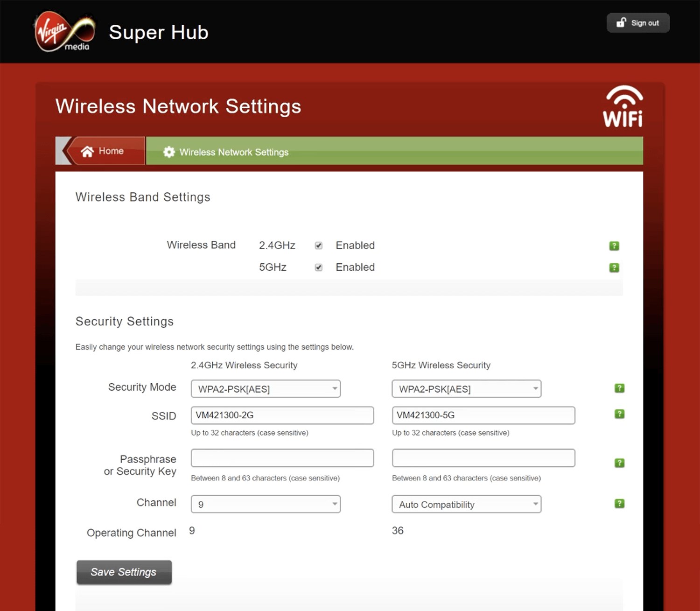Expand the 2.4GHz Security Mode dropdown
This screenshot has width=700, height=611.
click(x=266, y=389)
